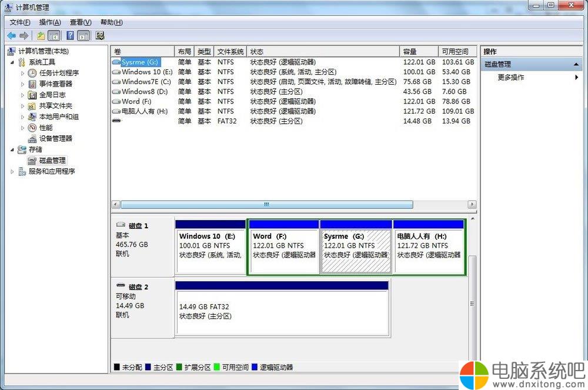Expand the 服务和应用程序 node arrow
Screen dimensions: 588x390
pos(12,172)
